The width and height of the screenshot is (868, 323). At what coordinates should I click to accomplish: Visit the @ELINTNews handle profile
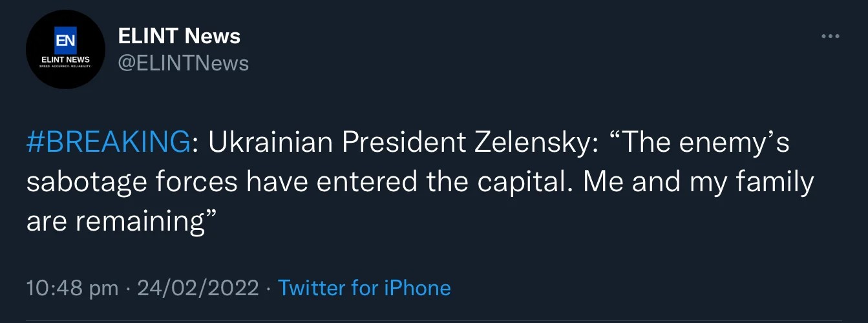point(183,63)
